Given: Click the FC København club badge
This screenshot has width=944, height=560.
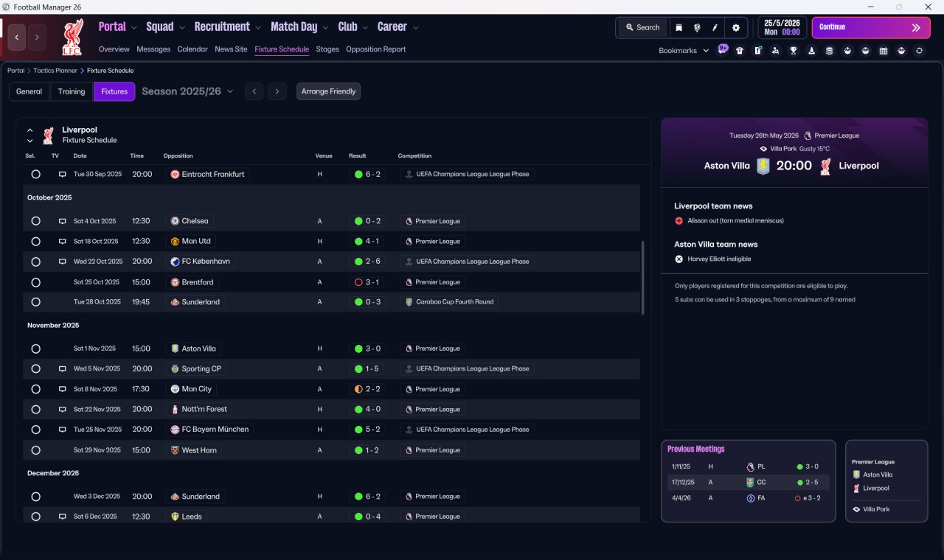Looking at the screenshot, I should (x=175, y=262).
